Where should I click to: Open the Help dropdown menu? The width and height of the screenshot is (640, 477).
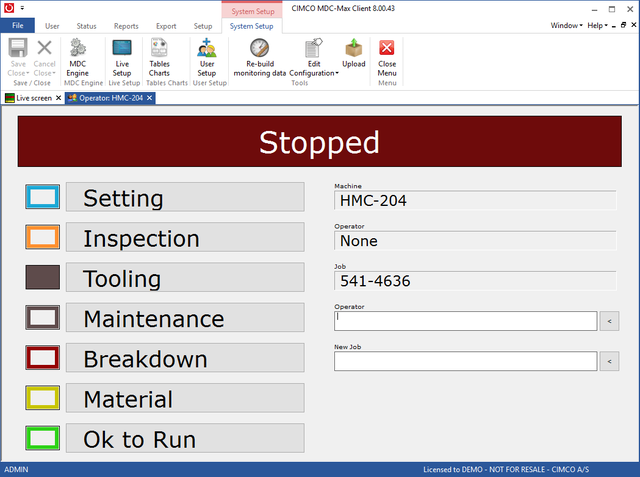coord(598,25)
